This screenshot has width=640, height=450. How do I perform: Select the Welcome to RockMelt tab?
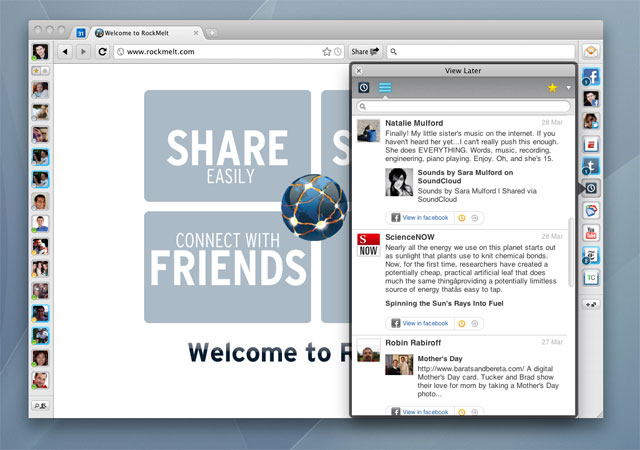pos(147,33)
